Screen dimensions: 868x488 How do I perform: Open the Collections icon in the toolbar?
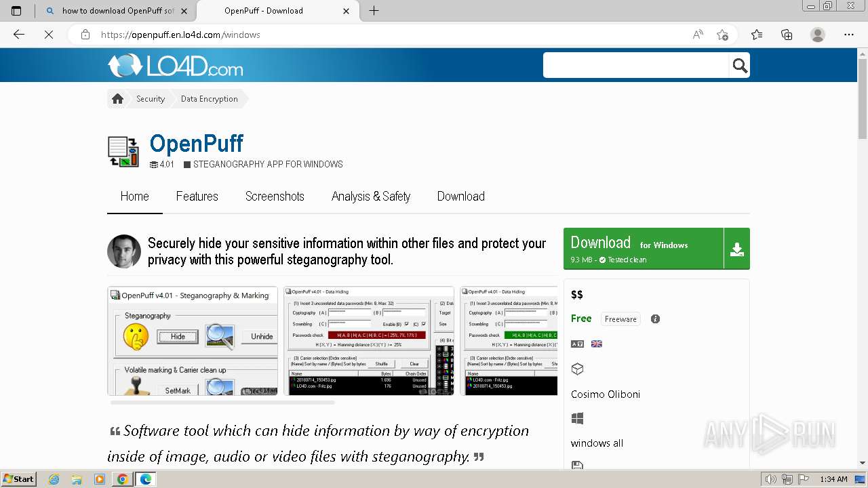click(x=787, y=35)
